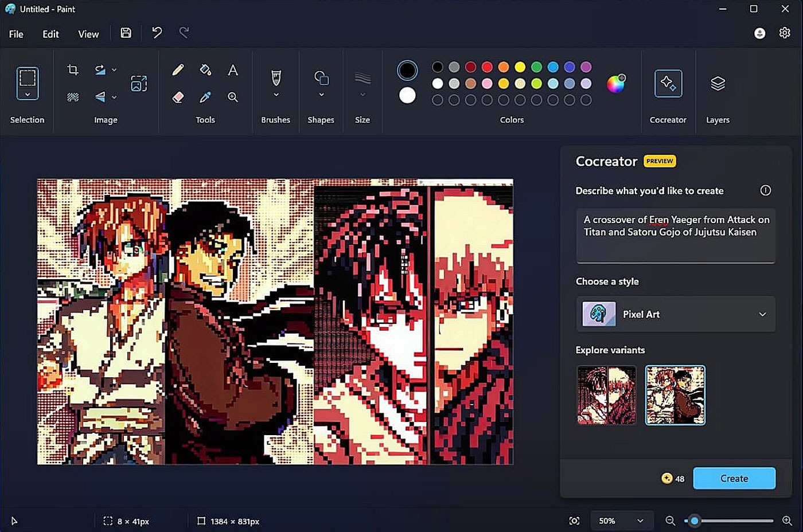Open the 50% zoom level dropdown
The width and height of the screenshot is (803, 532).
click(621, 521)
